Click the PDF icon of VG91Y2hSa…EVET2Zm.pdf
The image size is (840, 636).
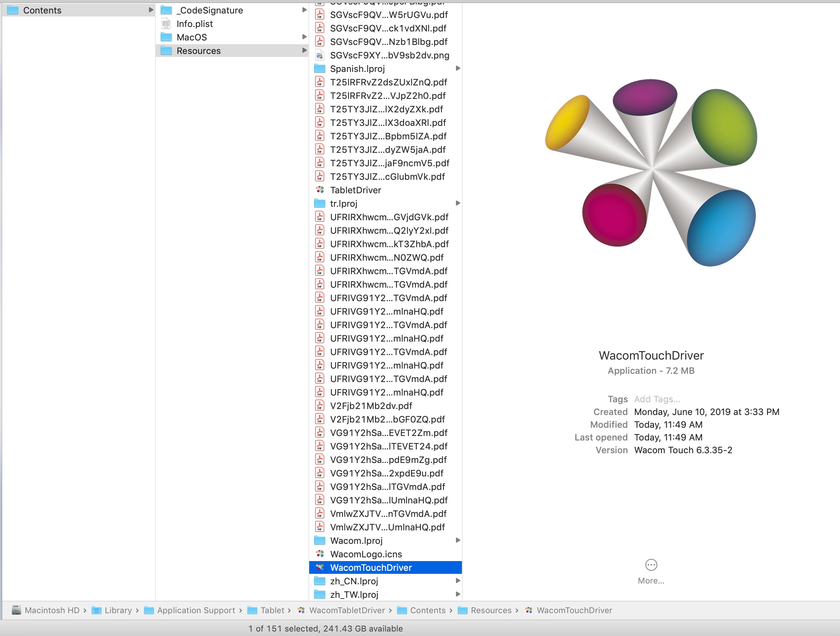(x=320, y=432)
